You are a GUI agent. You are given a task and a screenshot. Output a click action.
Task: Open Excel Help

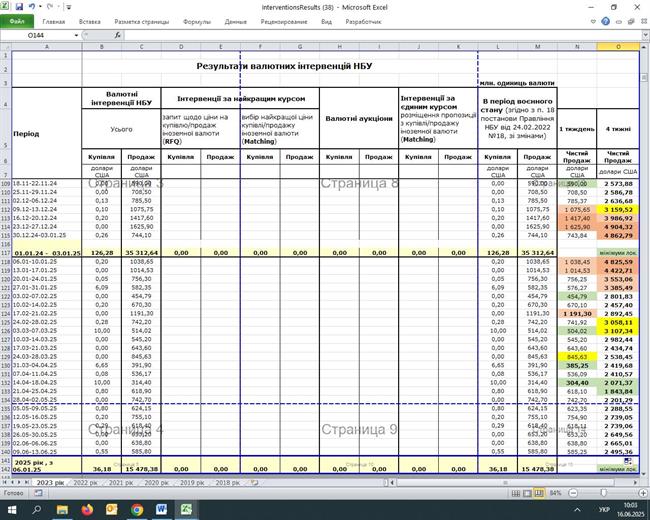(605, 22)
